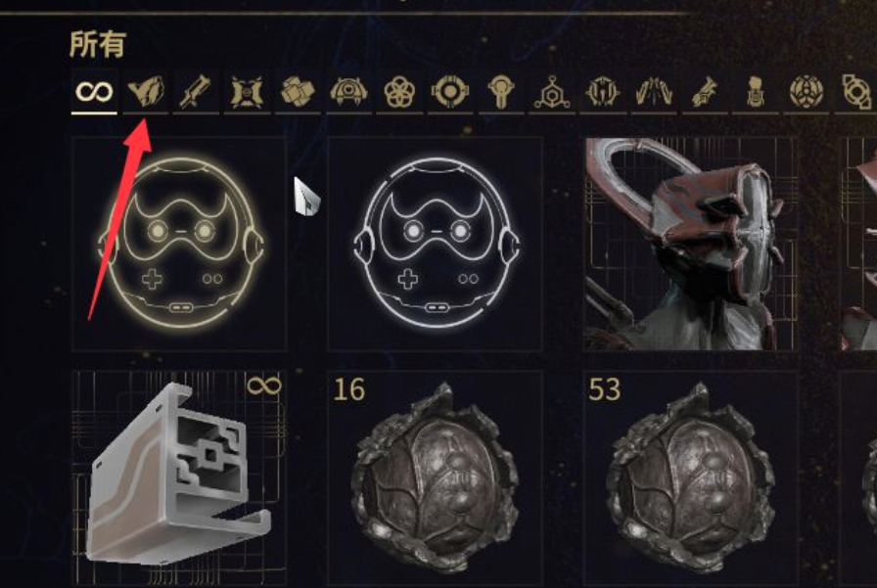Select the five-ring flower category icon

(x=399, y=92)
